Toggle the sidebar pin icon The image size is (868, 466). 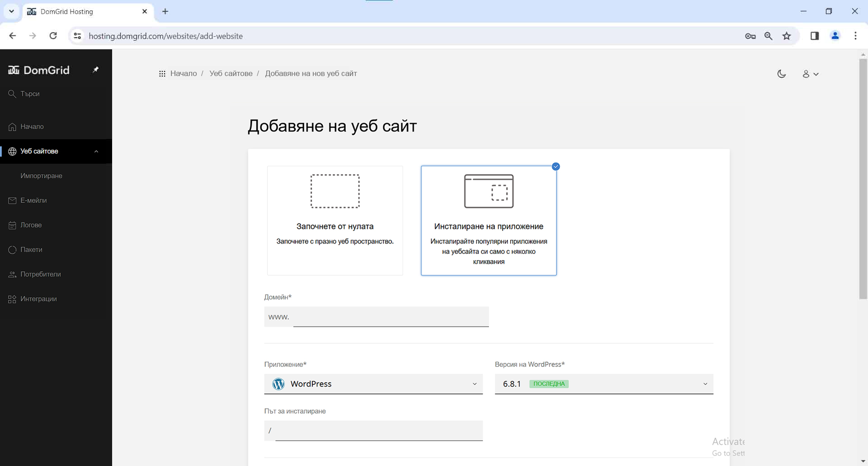[x=95, y=70]
